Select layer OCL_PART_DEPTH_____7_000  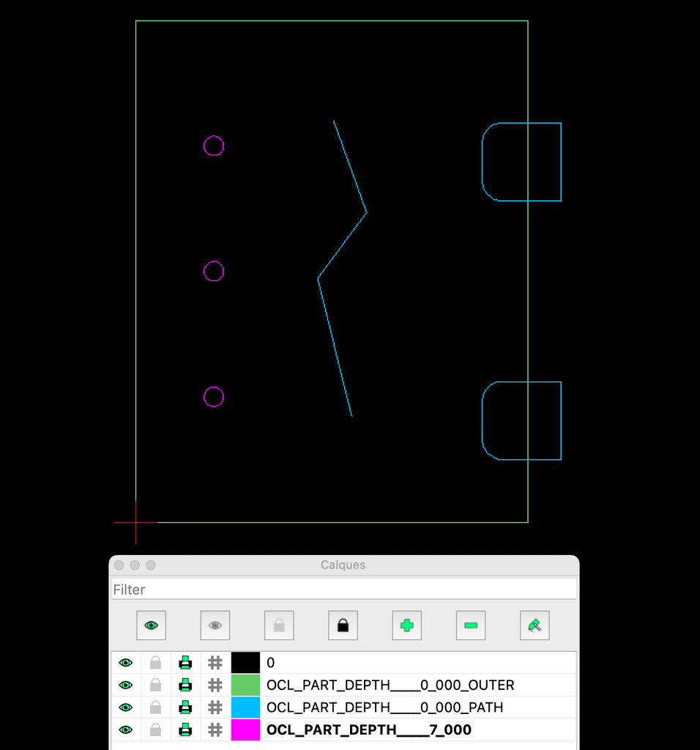[x=368, y=730]
